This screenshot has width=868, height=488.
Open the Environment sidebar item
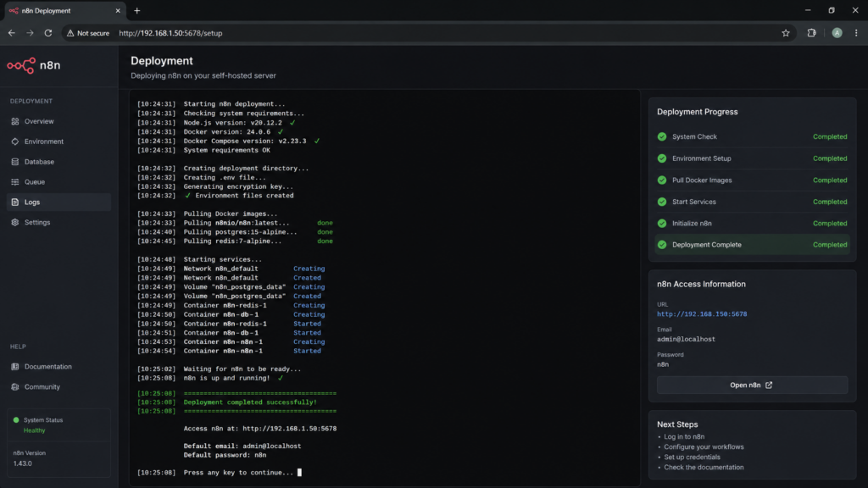(58, 141)
